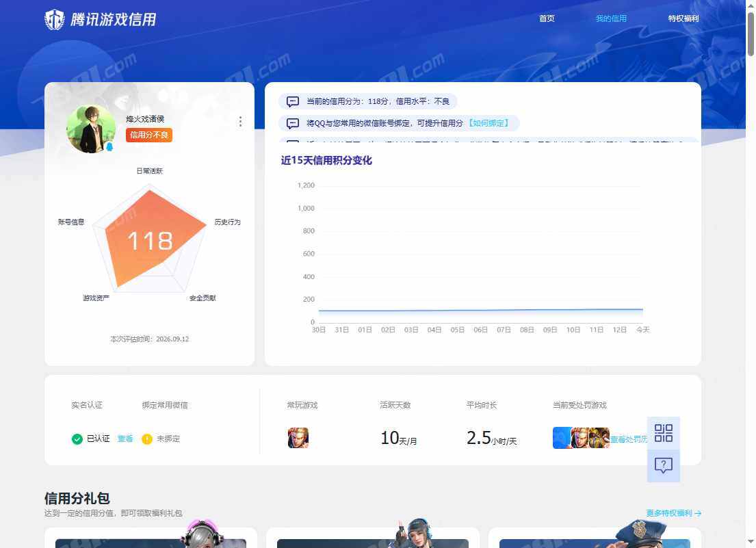
Task: Click the 绑定常用微信 label
Action: click(165, 405)
